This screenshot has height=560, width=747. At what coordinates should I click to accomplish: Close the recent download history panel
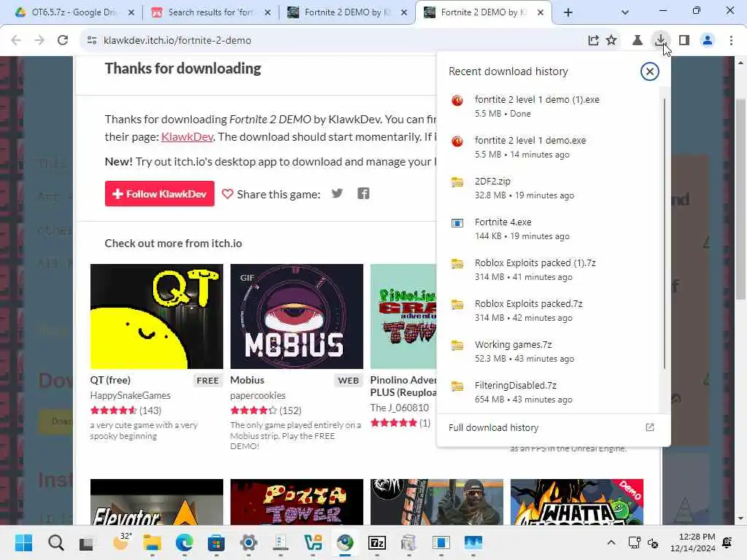(649, 71)
